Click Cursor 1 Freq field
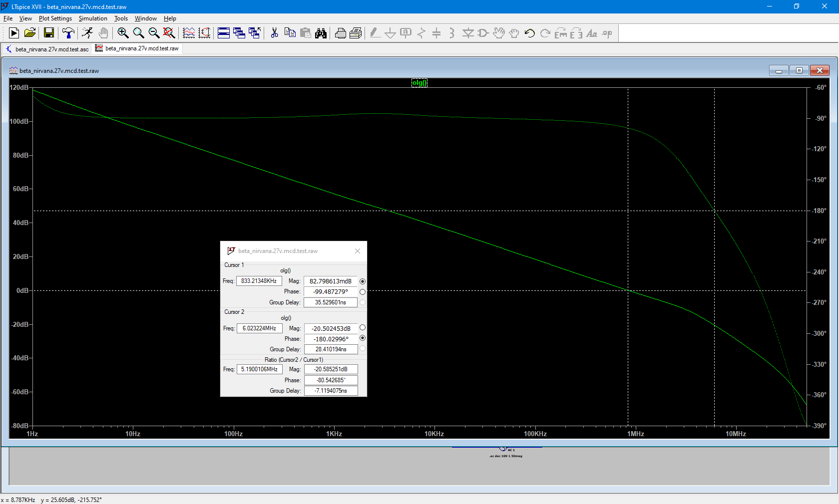839x504 pixels. 259,281
